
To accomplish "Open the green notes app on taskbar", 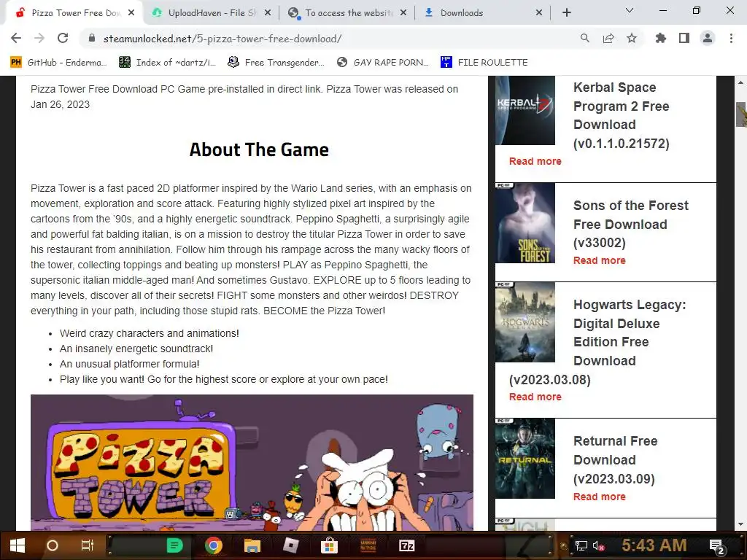I will 175,545.
